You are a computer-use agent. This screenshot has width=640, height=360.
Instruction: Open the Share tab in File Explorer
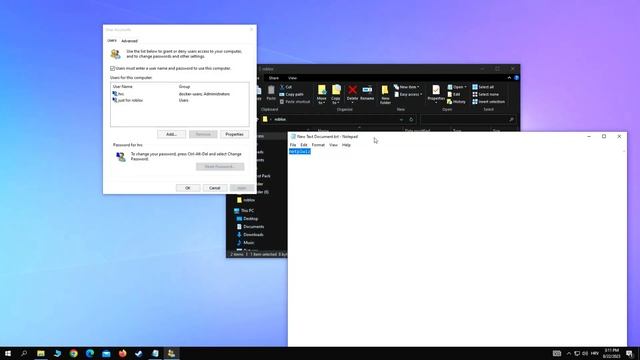[x=273, y=78]
